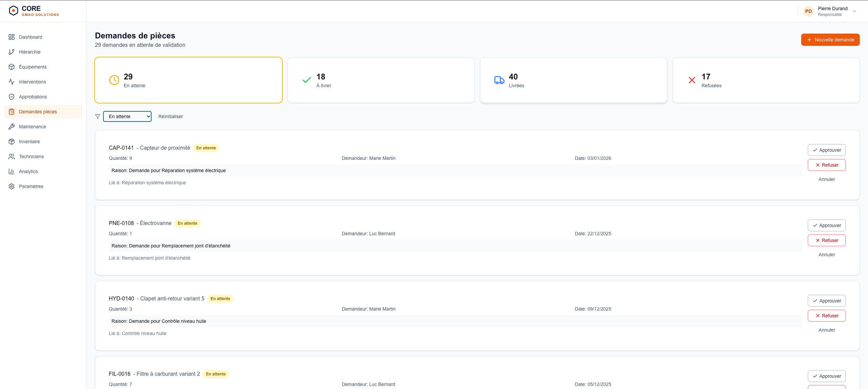Create a Nouvelle demande
This screenshot has height=389, width=868.
(830, 40)
